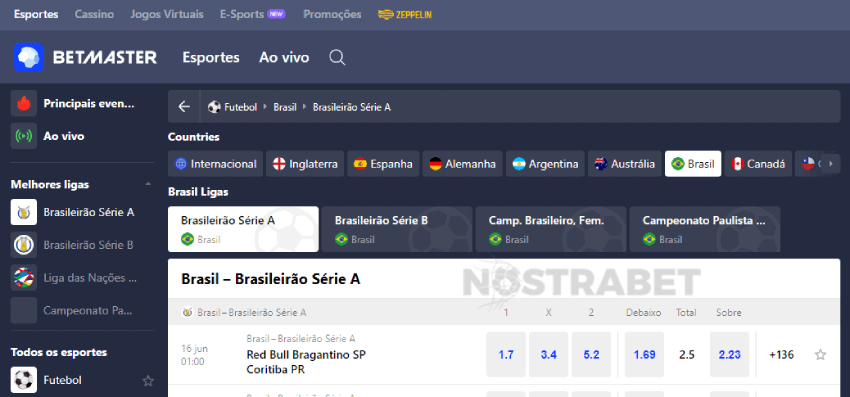Open the Promoções tab
The width and height of the screenshot is (850, 397).
coord(332,14)
